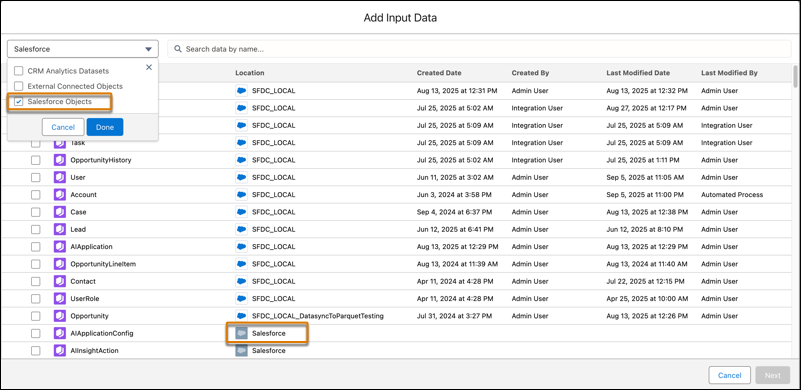Click the Lead object icon

(x=60, y=229)
